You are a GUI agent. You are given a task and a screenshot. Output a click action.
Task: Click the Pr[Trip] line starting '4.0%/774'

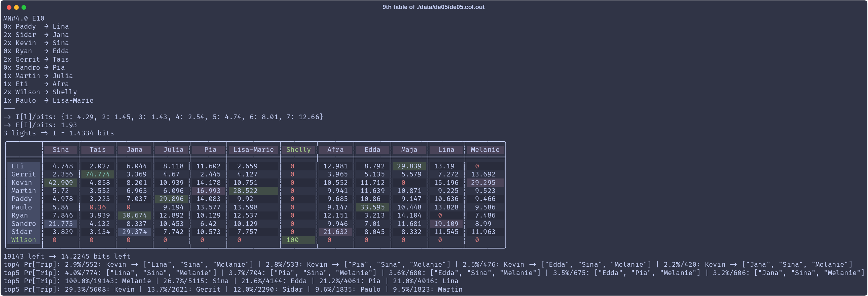click(x=434, y=273)
